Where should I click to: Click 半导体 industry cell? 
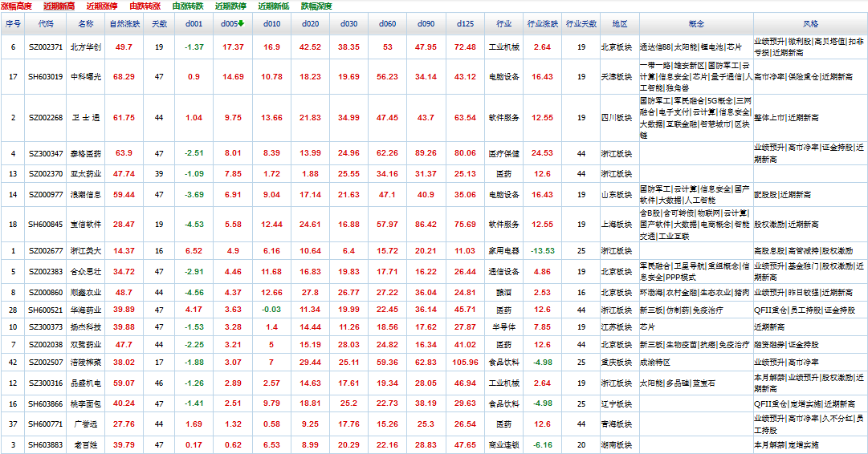click(503, 326)
